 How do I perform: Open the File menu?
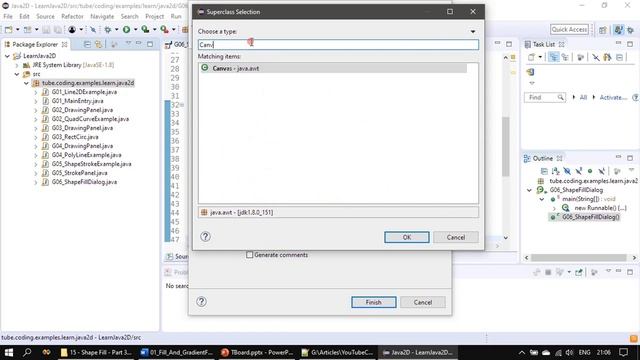click(8, 16)
